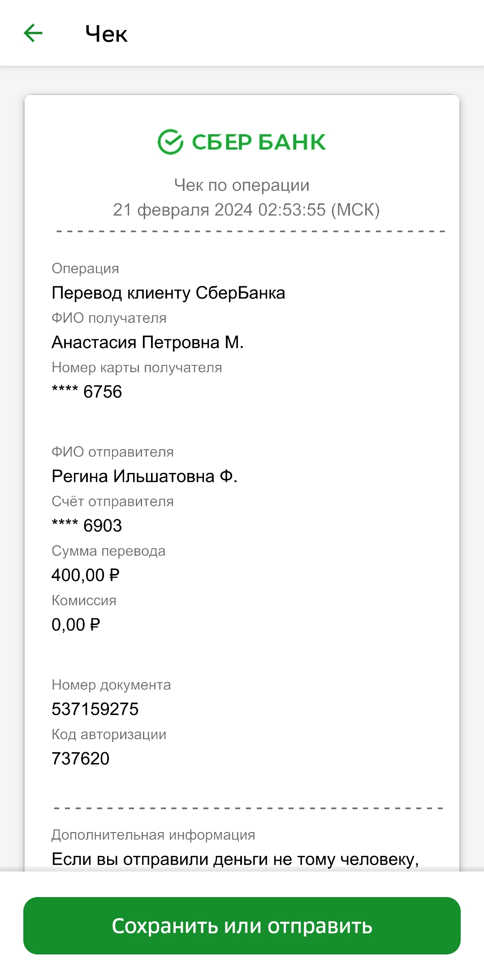Tap authorization code 737620
The image size is (484, 980).
pos(81,759)
